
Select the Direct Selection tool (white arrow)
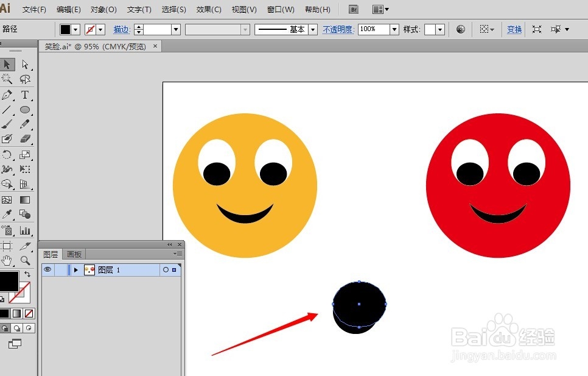(25, 65)
